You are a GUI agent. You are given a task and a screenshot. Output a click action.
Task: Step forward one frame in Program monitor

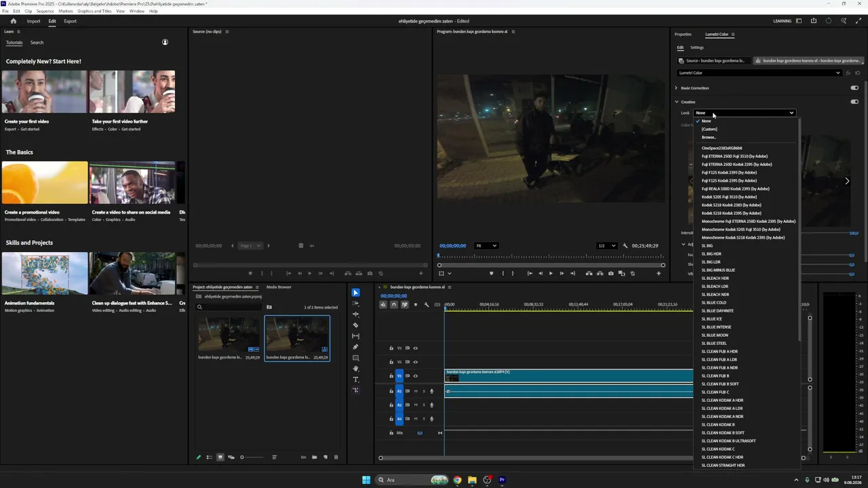coord(561,273)
